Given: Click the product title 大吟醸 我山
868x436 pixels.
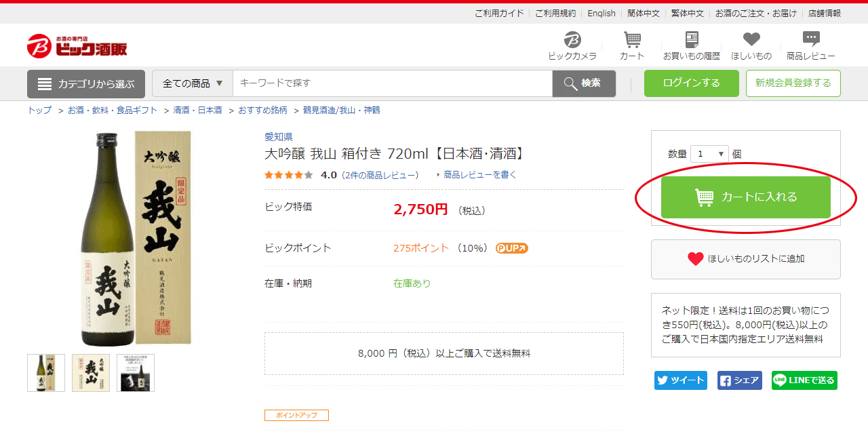Looking at the screenshot, I should (395, 154).
